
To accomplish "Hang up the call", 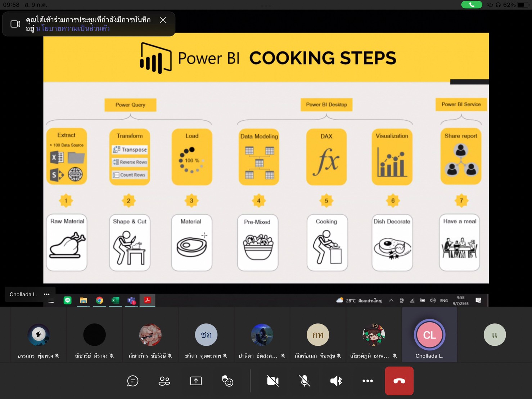I will 399,381.
